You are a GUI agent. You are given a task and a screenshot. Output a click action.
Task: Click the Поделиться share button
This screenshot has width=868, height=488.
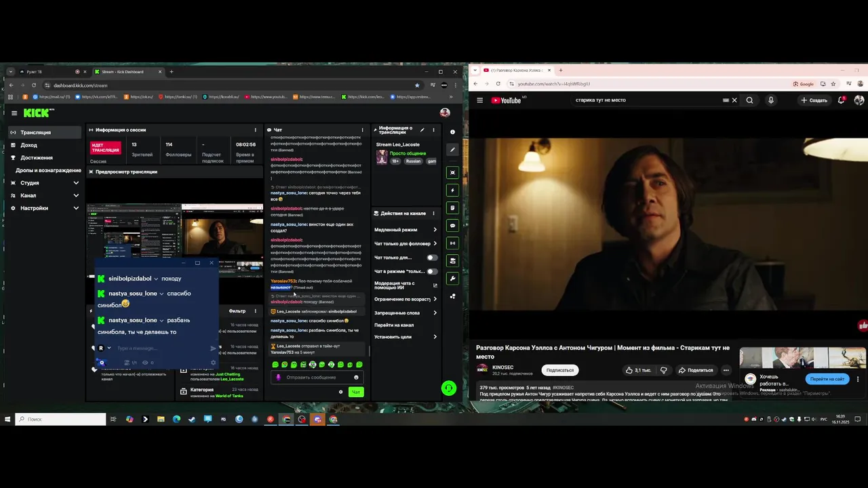tap(695, 370)
